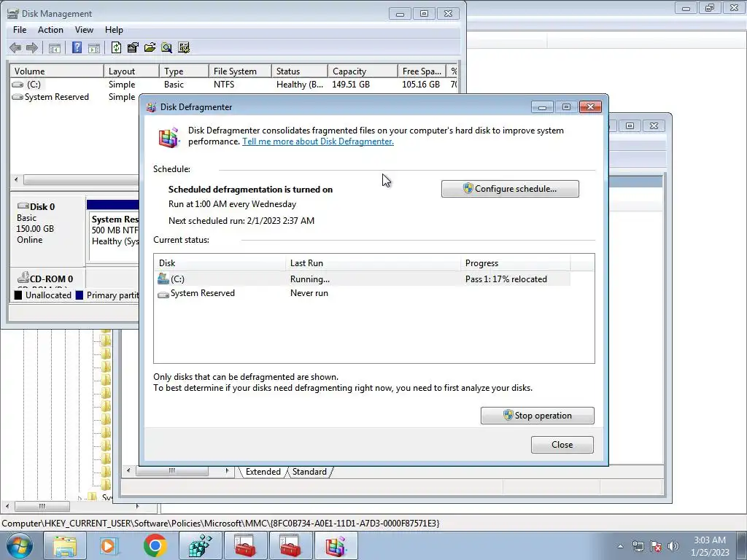Image resolution: width=747 pixels, height=560 pixels.
Task: Click the Stop operation button
Action: coord(538,416)
